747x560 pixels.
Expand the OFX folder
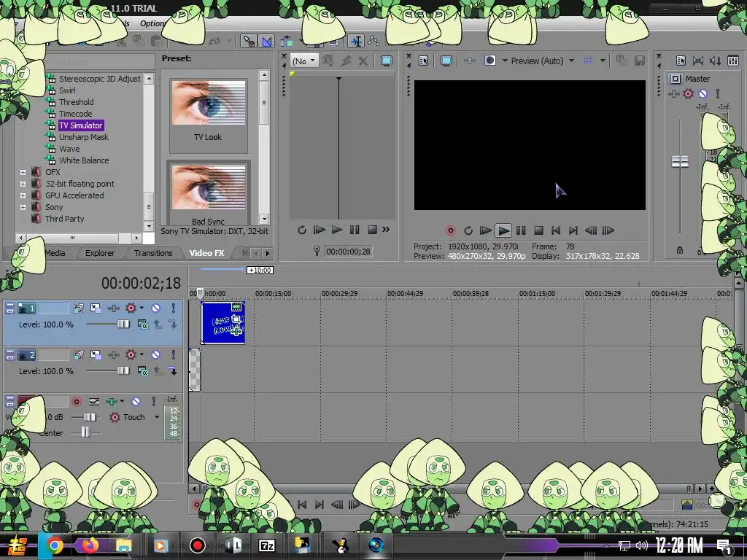tap(23, 172)
